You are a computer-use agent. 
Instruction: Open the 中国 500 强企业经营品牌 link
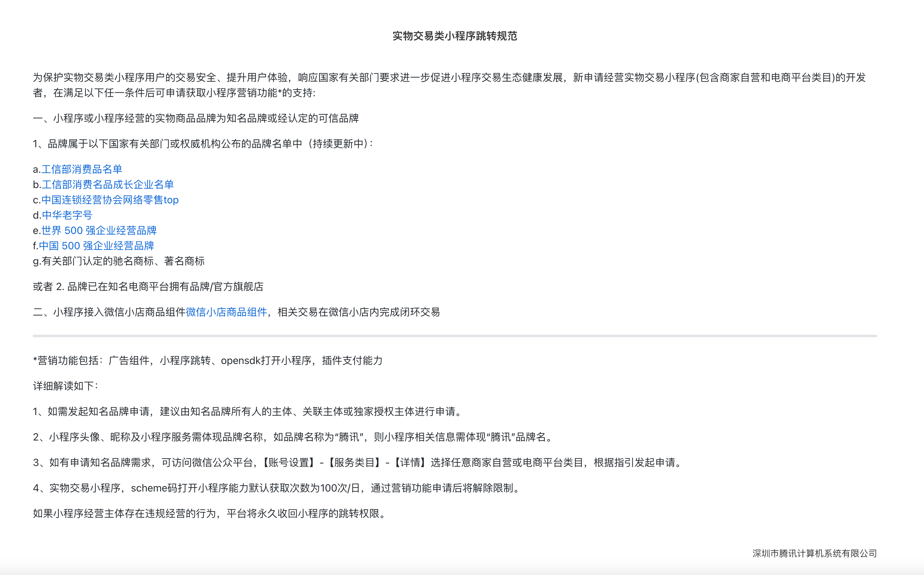[x=96, y=246]
